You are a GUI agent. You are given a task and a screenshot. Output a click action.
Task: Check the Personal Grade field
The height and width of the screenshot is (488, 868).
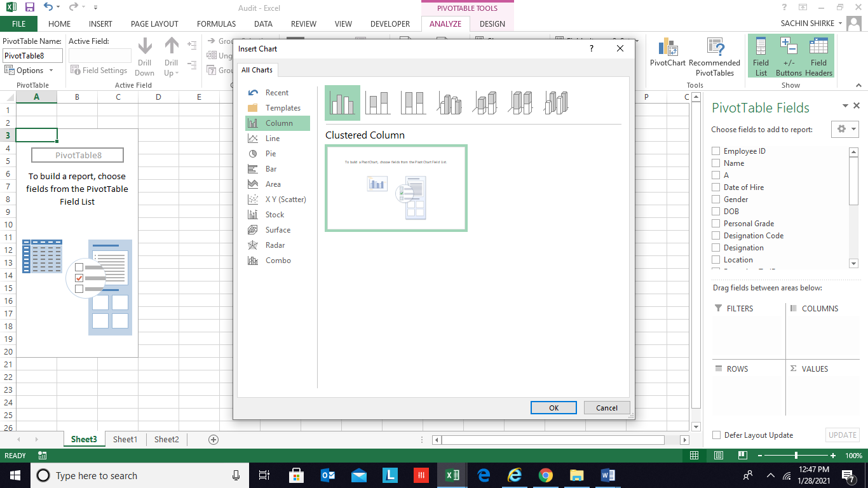716,224
